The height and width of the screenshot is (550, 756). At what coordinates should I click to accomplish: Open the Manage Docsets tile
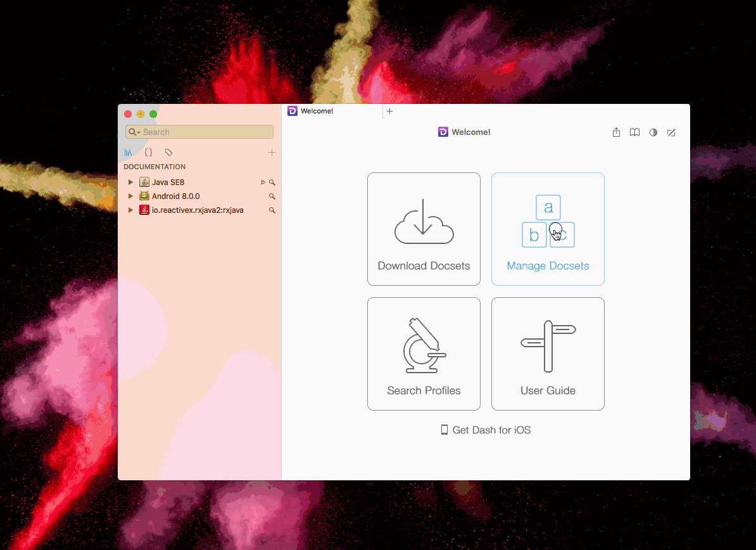(548, 229)
